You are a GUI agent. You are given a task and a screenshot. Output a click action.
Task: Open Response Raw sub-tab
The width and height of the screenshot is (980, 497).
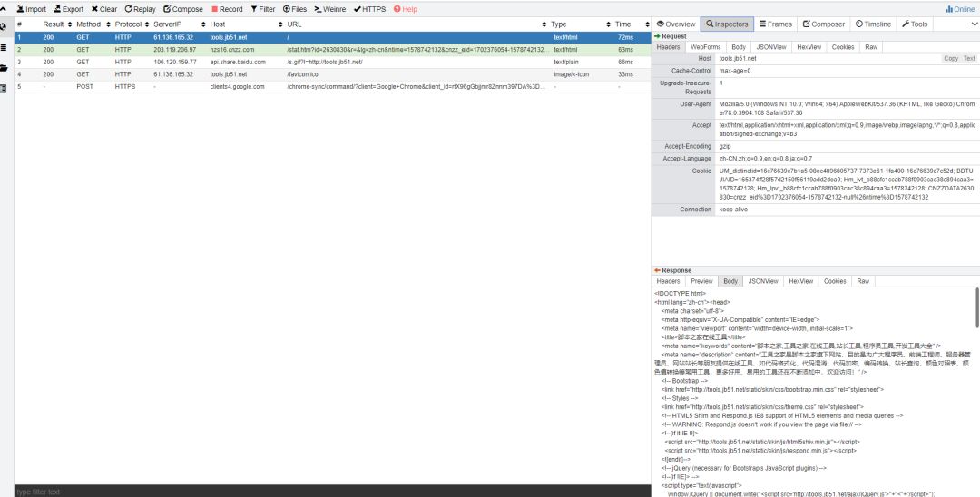tap(863, 281)
